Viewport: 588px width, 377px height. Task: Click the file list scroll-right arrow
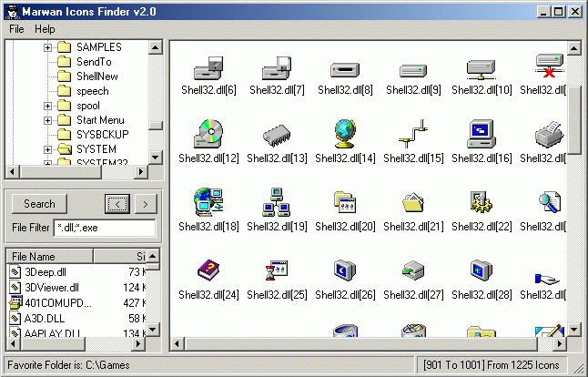(x=138, y=343)
